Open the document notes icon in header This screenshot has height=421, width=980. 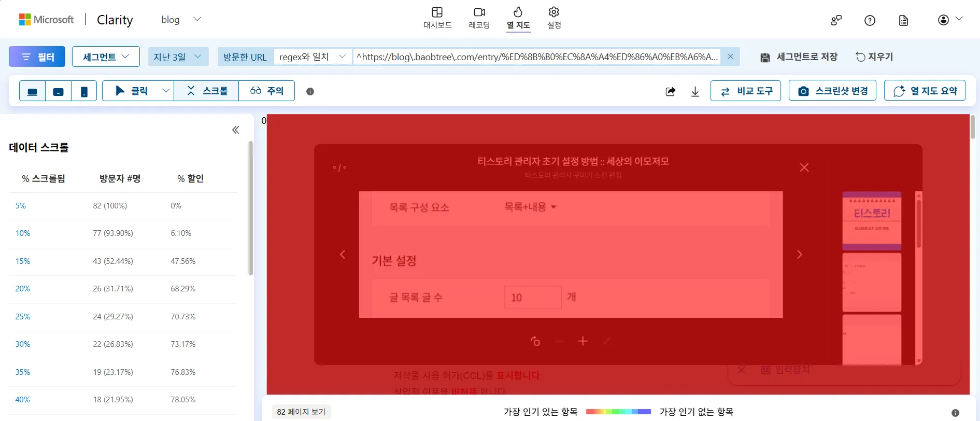coord(903,20)
